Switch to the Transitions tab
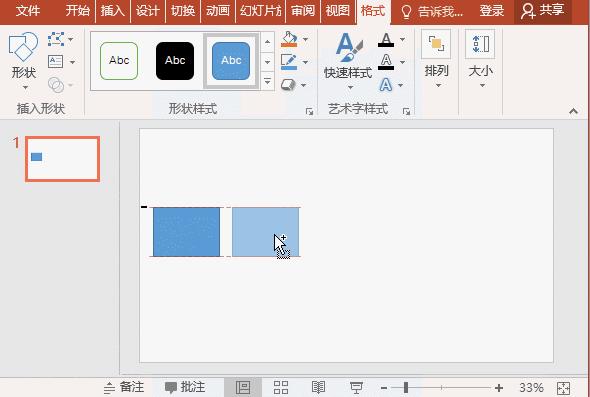Viewport: 590px width, 397px height. click(182, 11)
